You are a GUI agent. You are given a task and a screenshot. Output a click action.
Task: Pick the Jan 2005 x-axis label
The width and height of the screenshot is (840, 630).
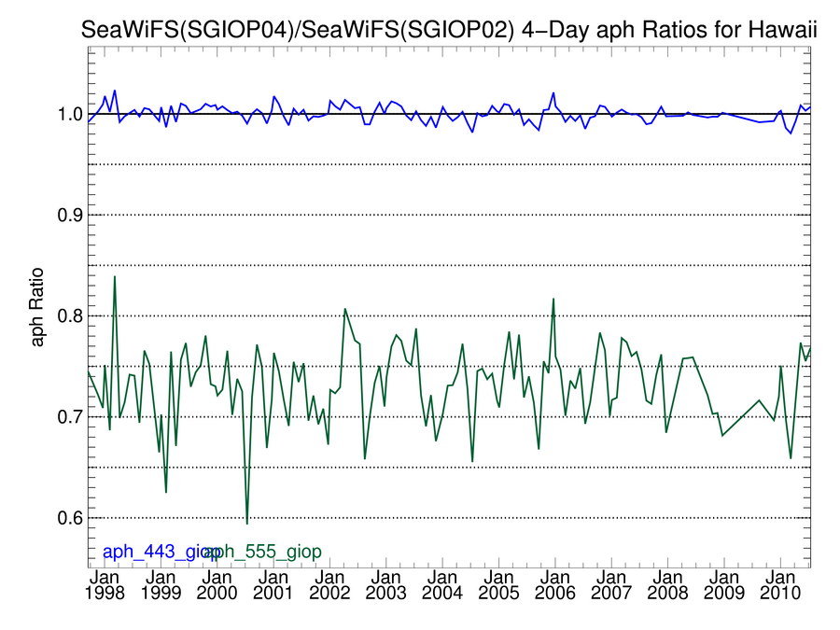coord(498,585)
